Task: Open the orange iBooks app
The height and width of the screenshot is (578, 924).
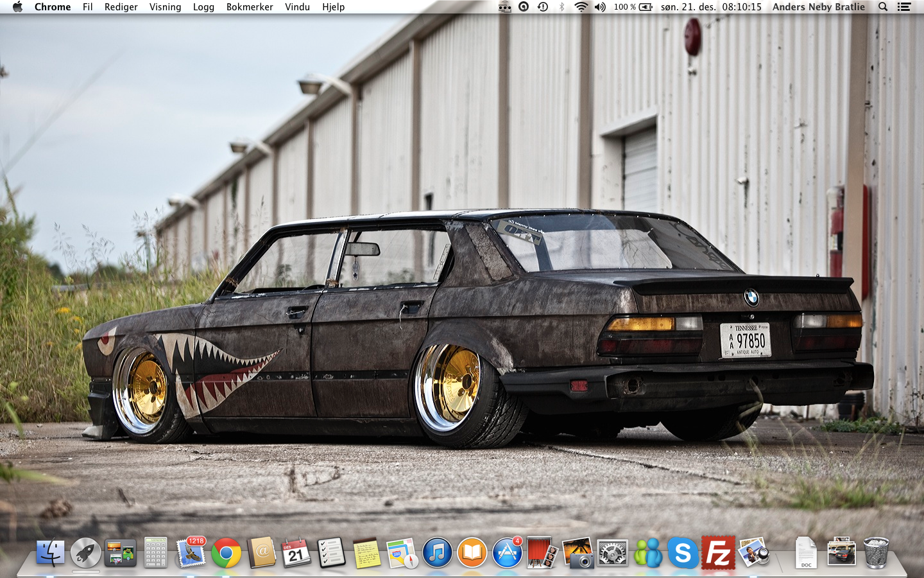Action: 472,552
